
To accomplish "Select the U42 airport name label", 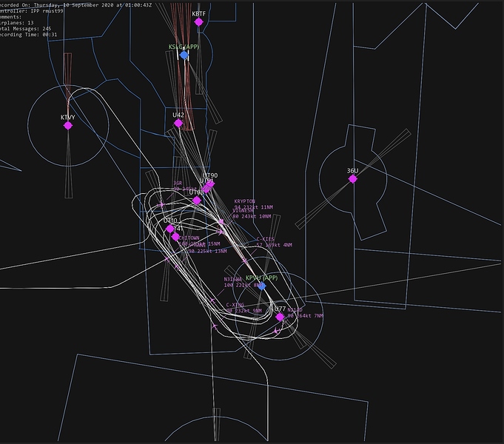I will tap(178, 115).
